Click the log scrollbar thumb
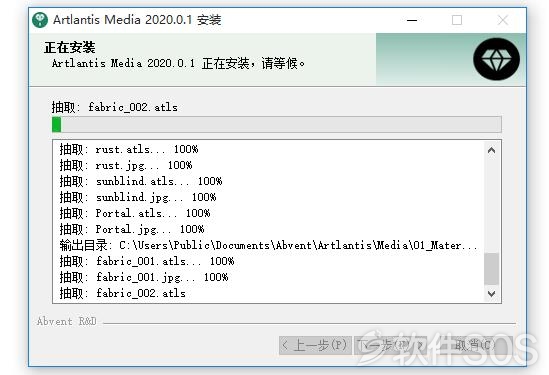The width and height of the screenshot is (549, 375). (x=491, y=269)
